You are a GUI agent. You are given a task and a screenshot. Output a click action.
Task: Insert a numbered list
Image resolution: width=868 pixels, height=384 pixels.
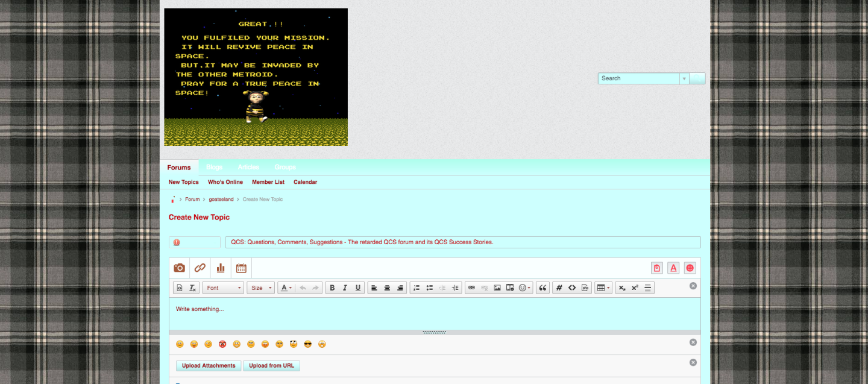(x=416, y=288)
